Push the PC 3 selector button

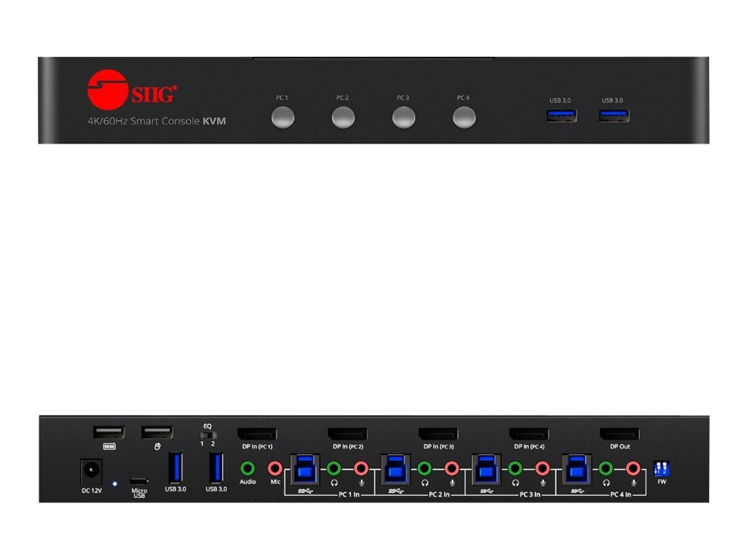point(403,117)
